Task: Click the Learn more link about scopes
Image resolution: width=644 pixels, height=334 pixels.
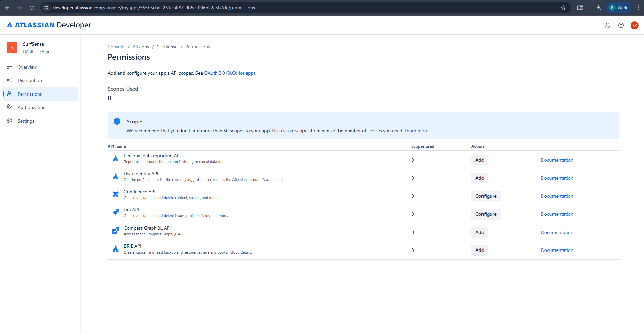Action: 416,131
